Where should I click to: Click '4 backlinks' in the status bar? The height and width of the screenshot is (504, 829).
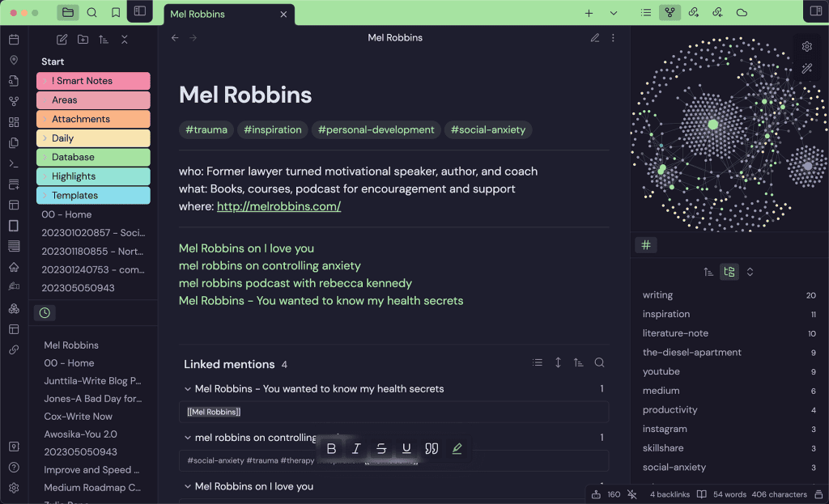tap(670, 494)
